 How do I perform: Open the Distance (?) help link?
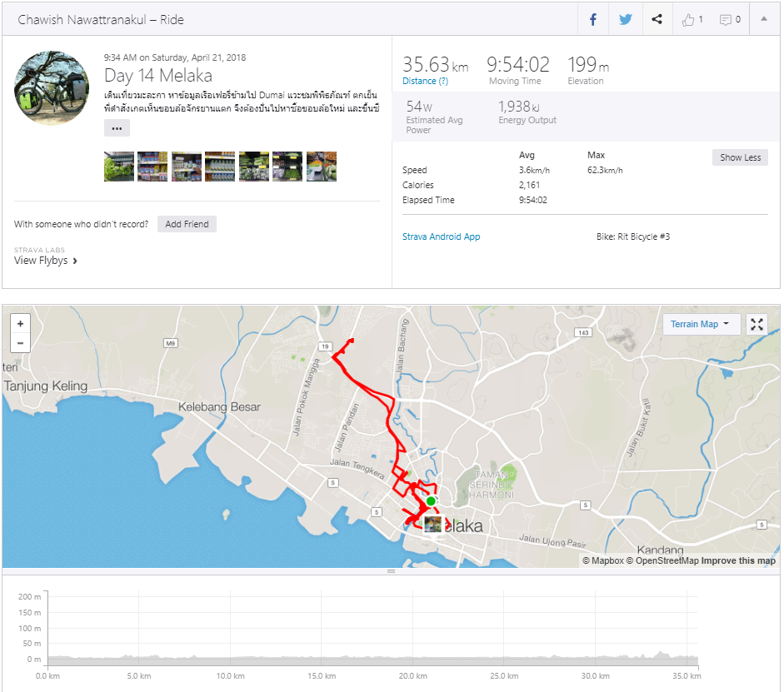pos(425,81)
